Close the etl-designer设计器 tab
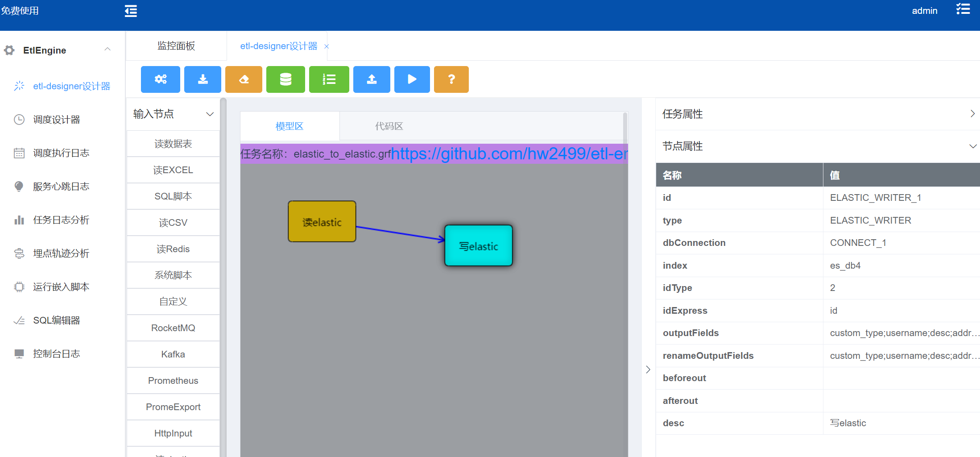 (327, 46)
